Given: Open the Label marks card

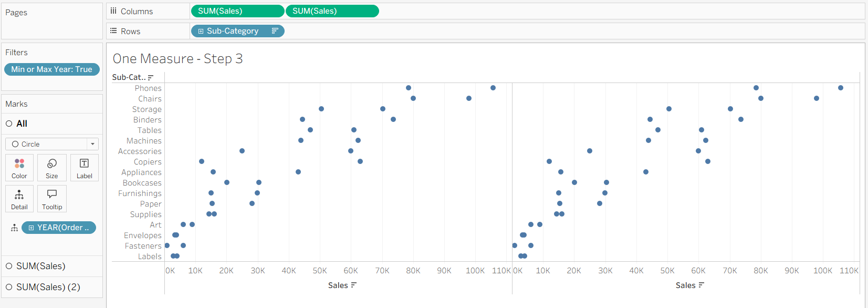Looking at the screenshot, I should [84, 167].
